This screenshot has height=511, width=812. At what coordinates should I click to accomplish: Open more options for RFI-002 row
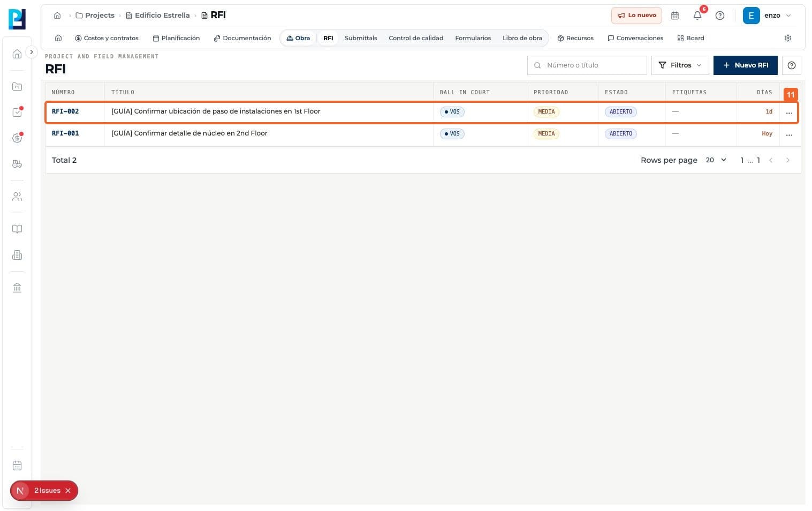789,112
